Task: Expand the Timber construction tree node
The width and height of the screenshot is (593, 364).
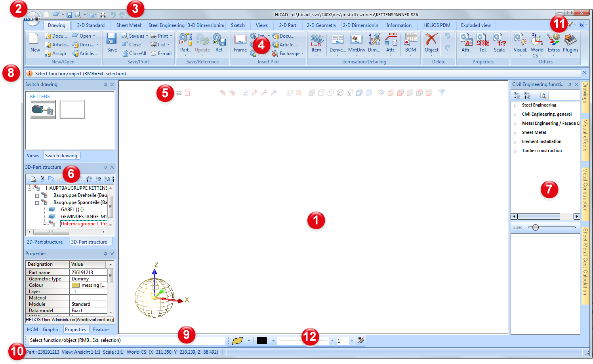Action: pyautogui.click(x=515, y=151)
